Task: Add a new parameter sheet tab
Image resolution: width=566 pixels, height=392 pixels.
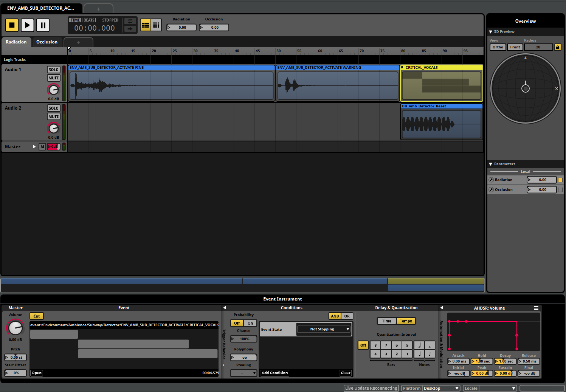Action: coord(78,42)
